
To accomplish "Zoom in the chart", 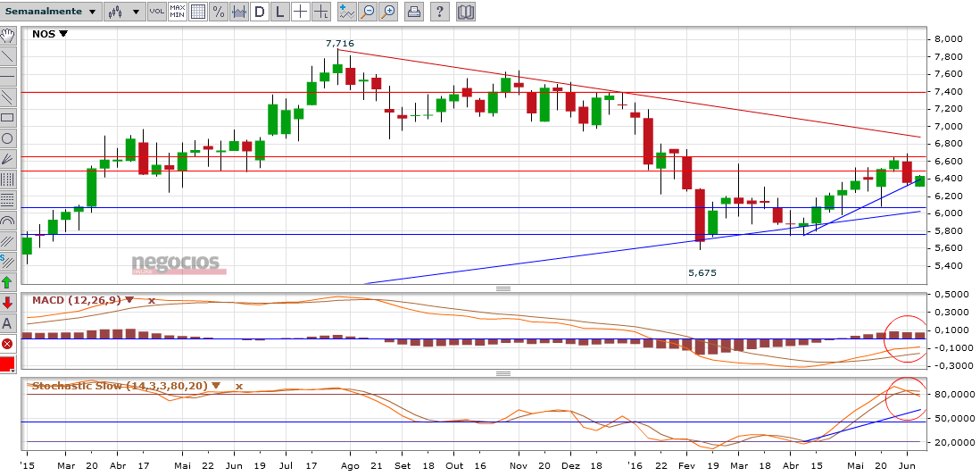I will (x=388, y=12).
